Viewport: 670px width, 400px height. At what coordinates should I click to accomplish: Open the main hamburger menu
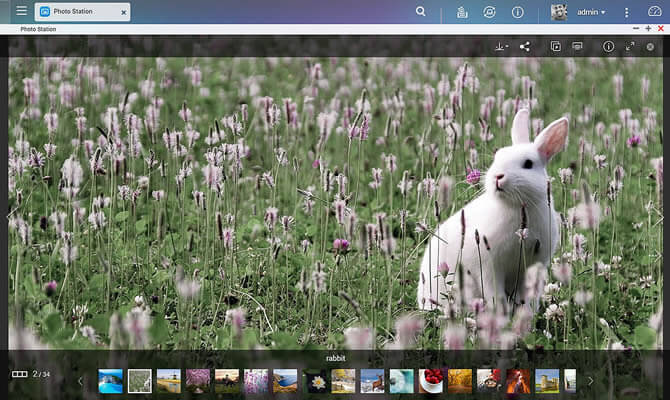click(21, 11)
